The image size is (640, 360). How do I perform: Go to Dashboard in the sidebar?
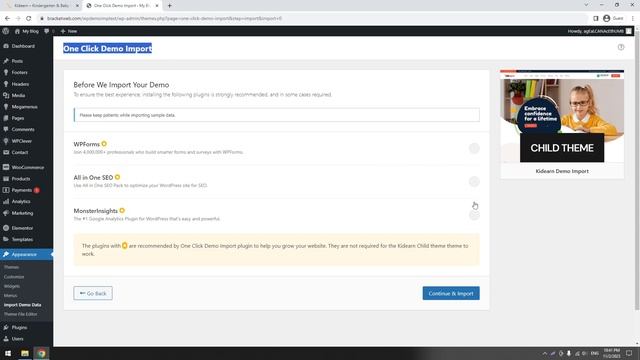23,46
